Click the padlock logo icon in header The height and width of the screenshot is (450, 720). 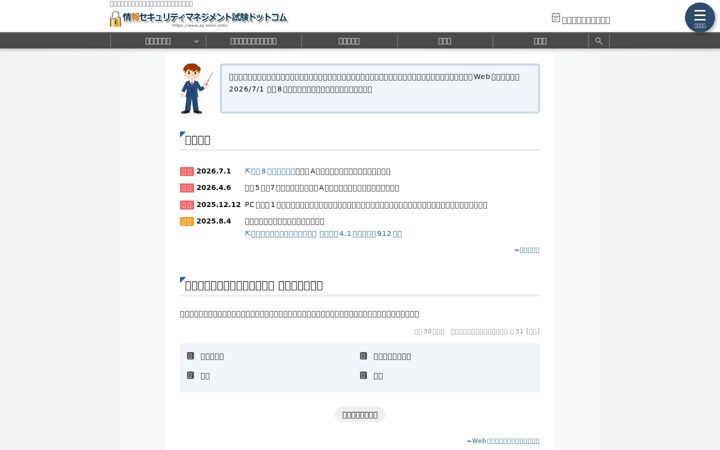point(115,19)
